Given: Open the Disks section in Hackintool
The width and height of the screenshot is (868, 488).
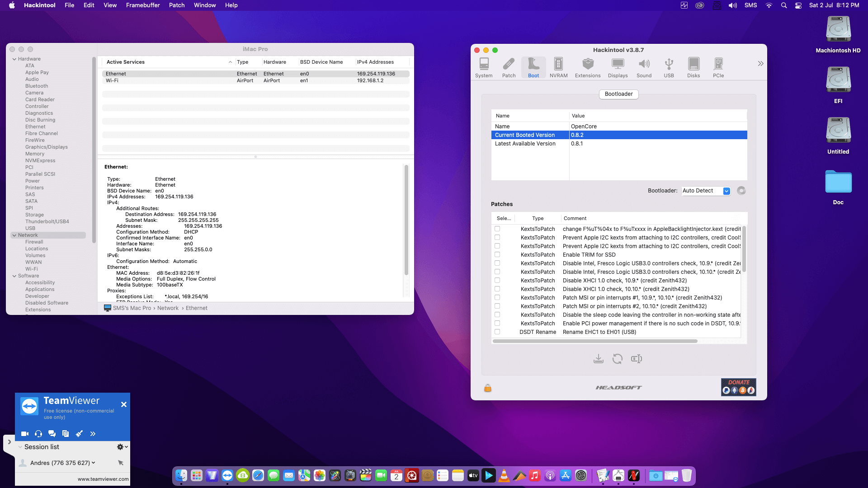Looking at the screenshot, I should tap(693, 68).
